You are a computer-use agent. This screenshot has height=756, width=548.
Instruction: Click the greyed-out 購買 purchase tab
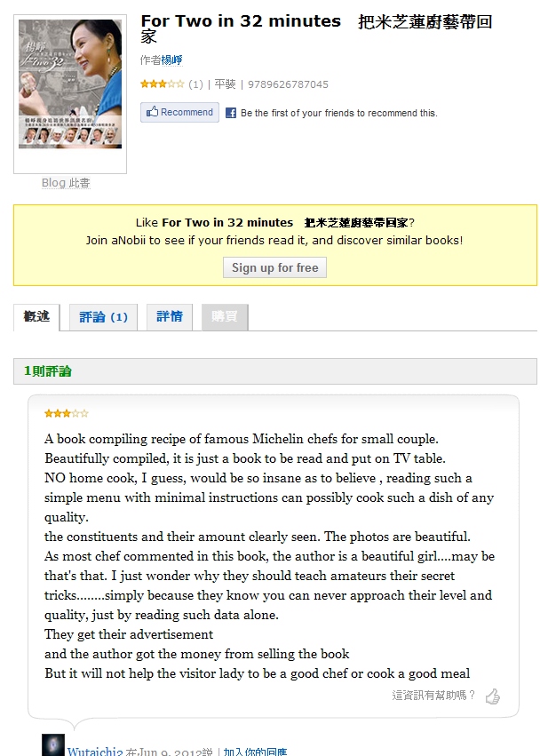click(x=225, y=317)
